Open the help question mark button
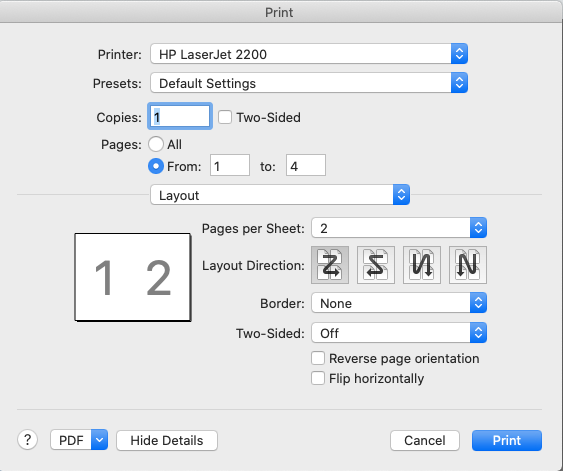 click(27, 440)
